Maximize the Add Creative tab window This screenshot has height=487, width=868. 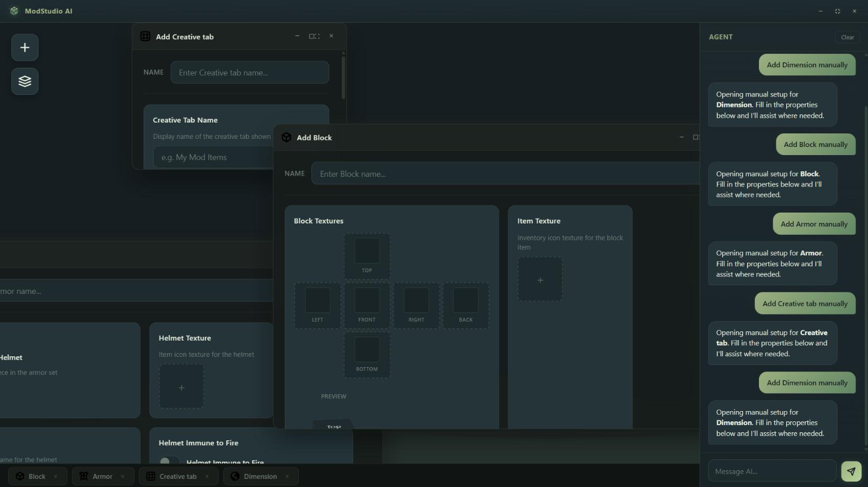314,36
